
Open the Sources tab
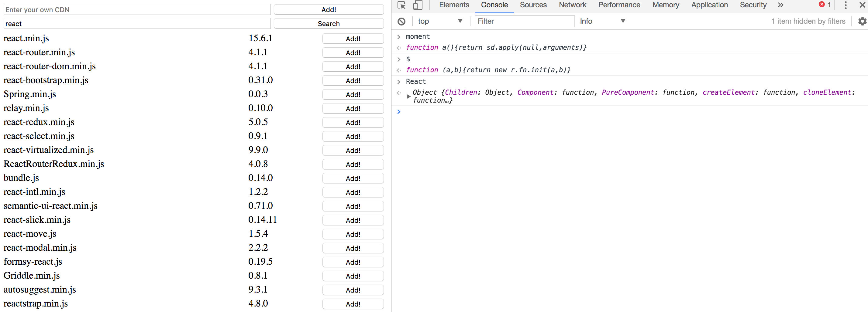[533, 5]
